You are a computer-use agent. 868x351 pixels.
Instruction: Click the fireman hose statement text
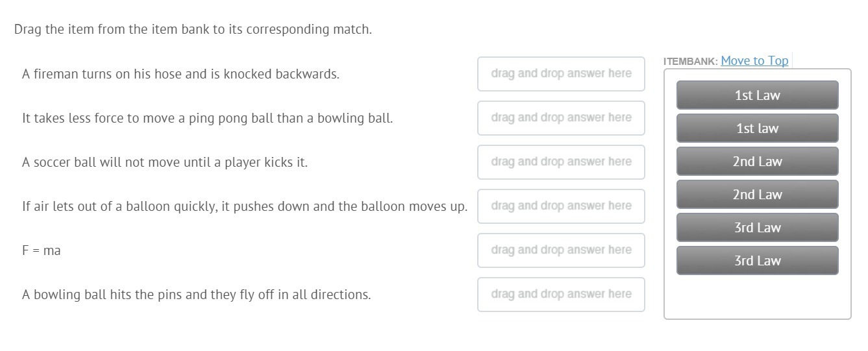[x=180, y=74]
